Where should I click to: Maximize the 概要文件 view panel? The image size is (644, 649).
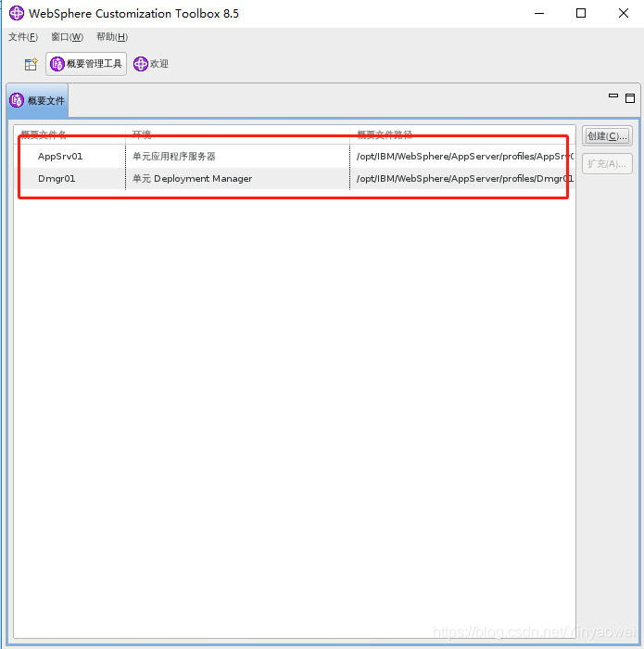click(629, 98)
